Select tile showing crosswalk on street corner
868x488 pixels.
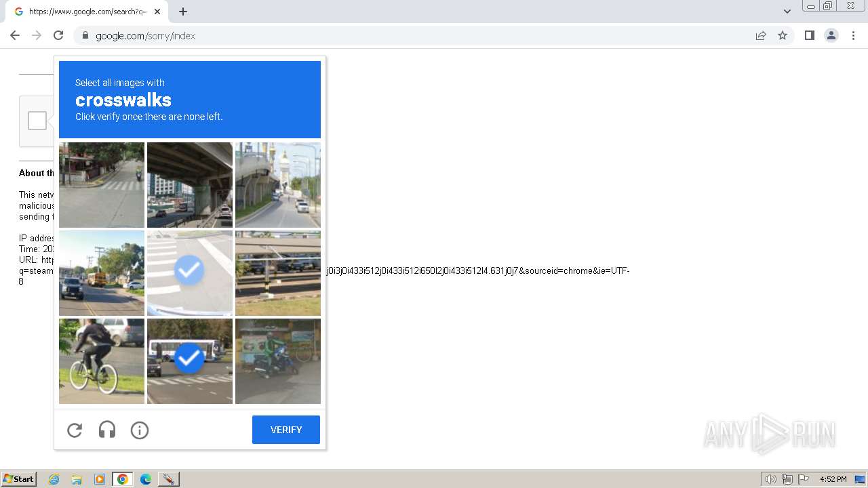[102, 185]
